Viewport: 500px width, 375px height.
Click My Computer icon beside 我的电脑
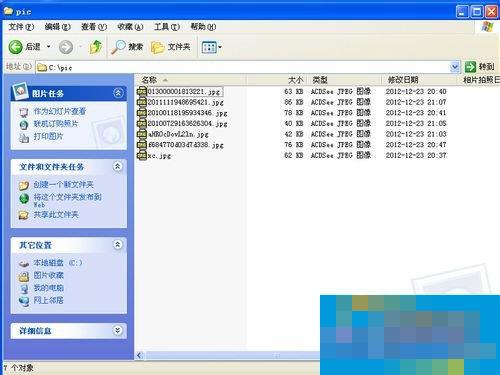(24, 288)
